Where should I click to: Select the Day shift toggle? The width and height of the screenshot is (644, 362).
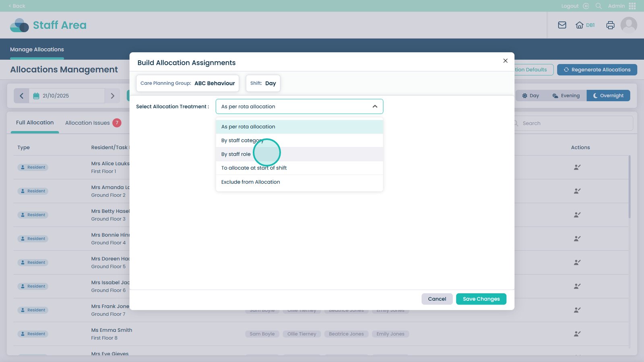(x=530, y=96)
